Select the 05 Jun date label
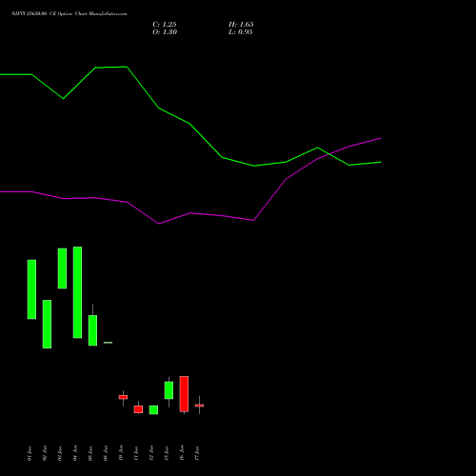The height and width of the screenshot is (476, 476). tap(90, 453)
